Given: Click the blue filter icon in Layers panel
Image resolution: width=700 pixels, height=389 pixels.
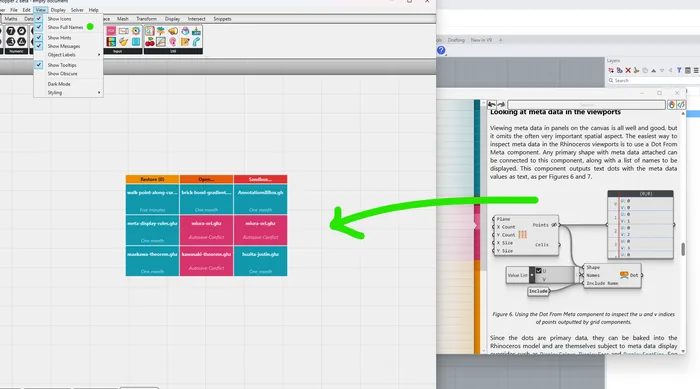Looking at the screenshot, I should [x=679, y=70].
